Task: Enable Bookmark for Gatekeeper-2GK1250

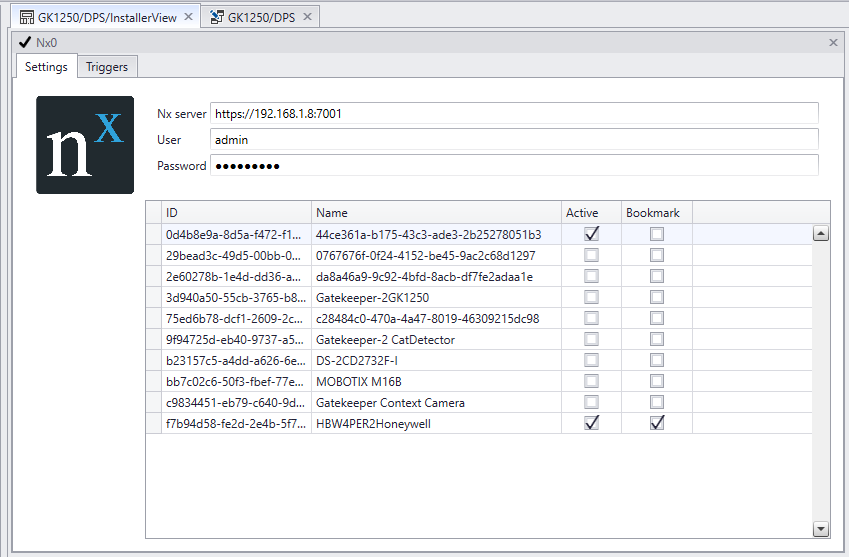Action: 657,297
